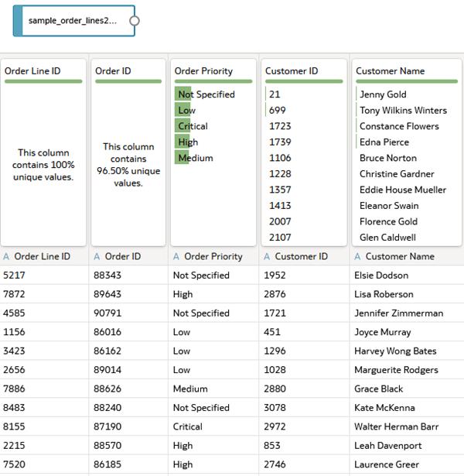Image resolution: width=464 pixels, height=476 pixels.
Task: Select 'Edna Pierce' in Customer Name tile
Action: pos(384,142)
